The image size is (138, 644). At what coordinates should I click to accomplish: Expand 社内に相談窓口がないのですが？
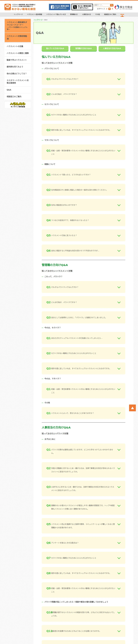[83, 205]
